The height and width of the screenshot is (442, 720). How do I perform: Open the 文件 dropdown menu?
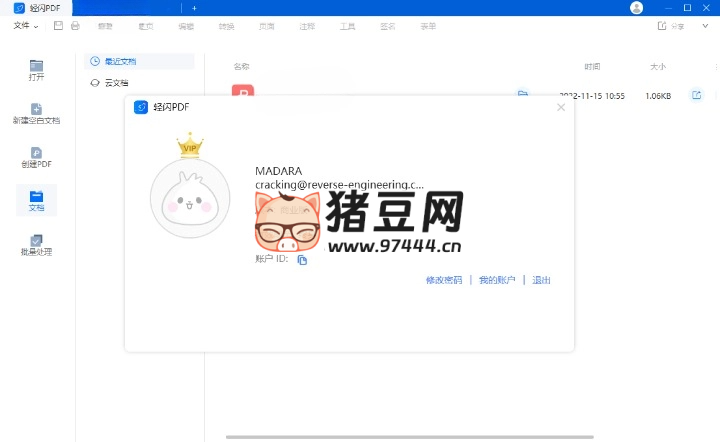coord(26,26)
